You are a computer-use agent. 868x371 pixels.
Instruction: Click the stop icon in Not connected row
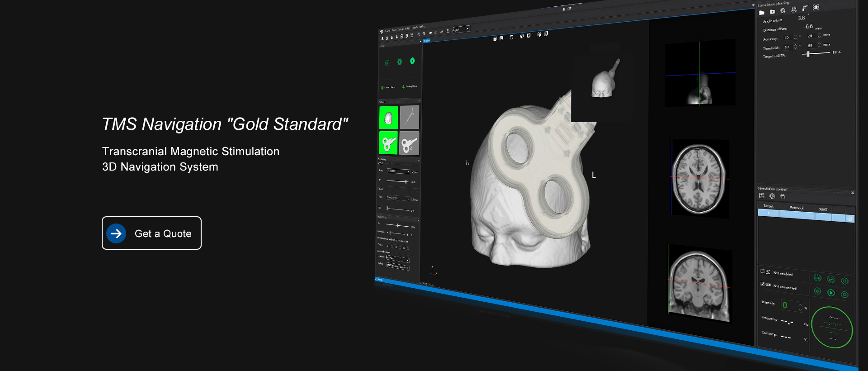[844, 295]
